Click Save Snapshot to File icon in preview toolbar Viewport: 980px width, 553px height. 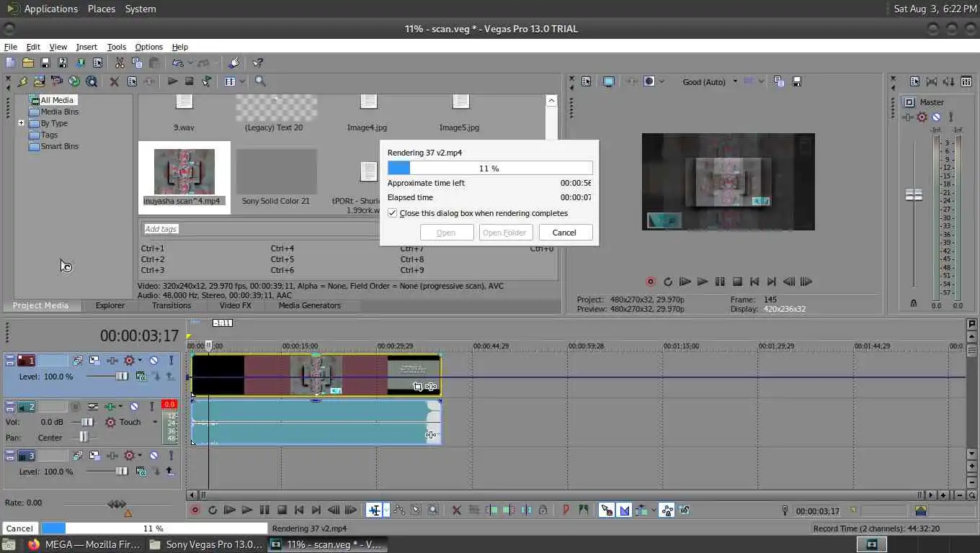click(x=796, y=81)
